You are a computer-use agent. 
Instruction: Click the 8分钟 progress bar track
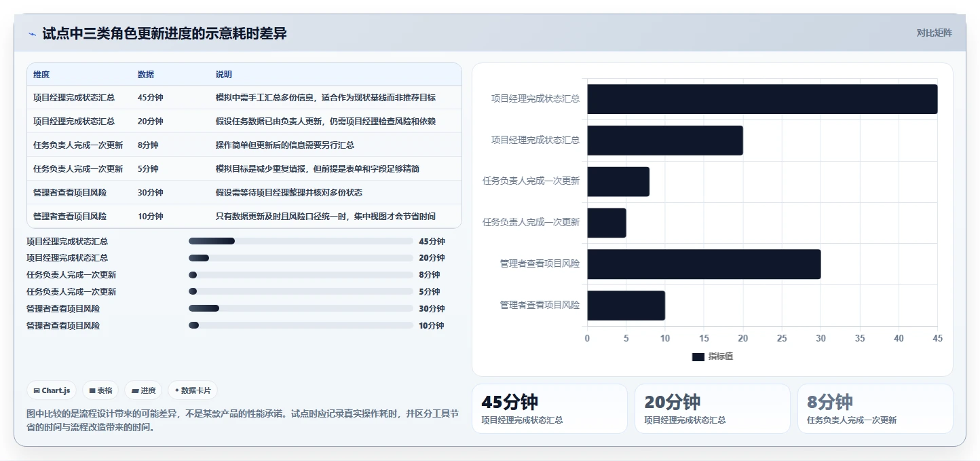301,275
